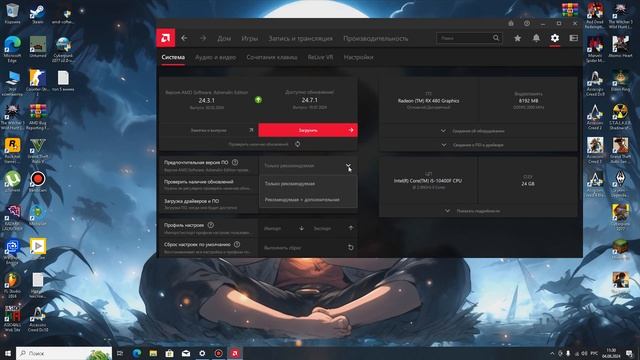Click the red Загрузить button
Viewport: 640px width, 360px height.
tap(308, 130)
